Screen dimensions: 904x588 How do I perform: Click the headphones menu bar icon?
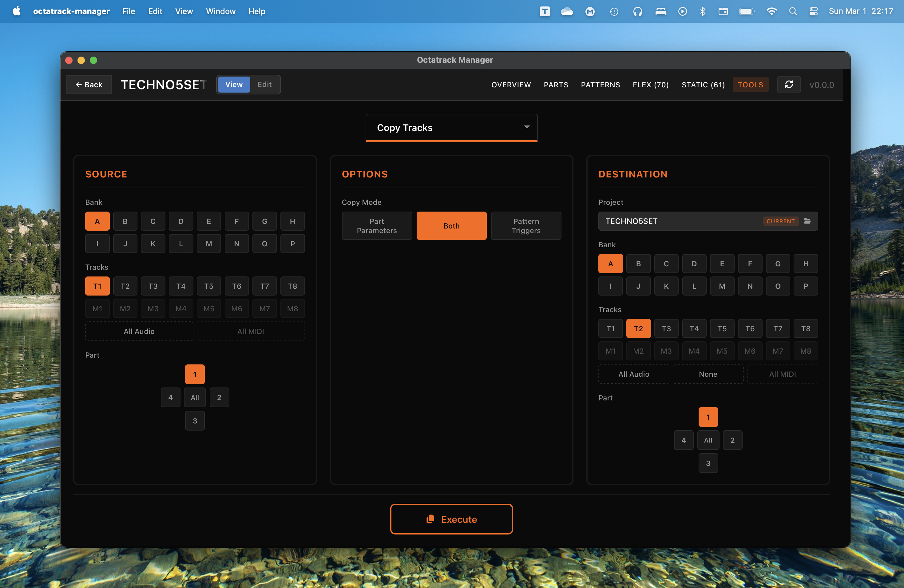pyautogui.click(x=637, y=11)
